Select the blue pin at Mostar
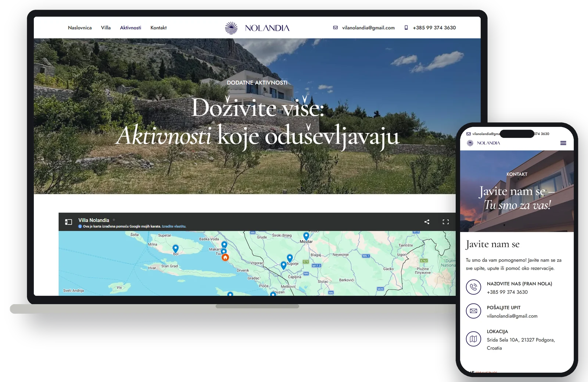The height and width of the screenshot is (382, 588). click(306, 236)
